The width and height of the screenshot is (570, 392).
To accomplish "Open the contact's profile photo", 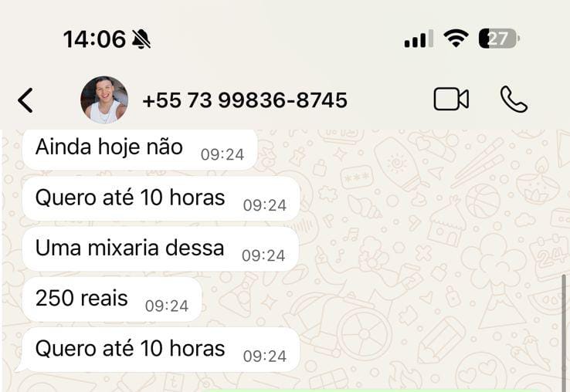I will pyautogui.click(x=104, y=100).
